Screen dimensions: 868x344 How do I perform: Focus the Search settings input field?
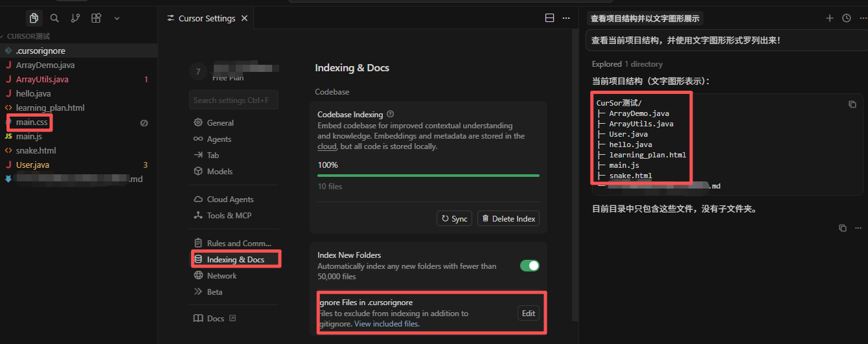coord(234,100)
